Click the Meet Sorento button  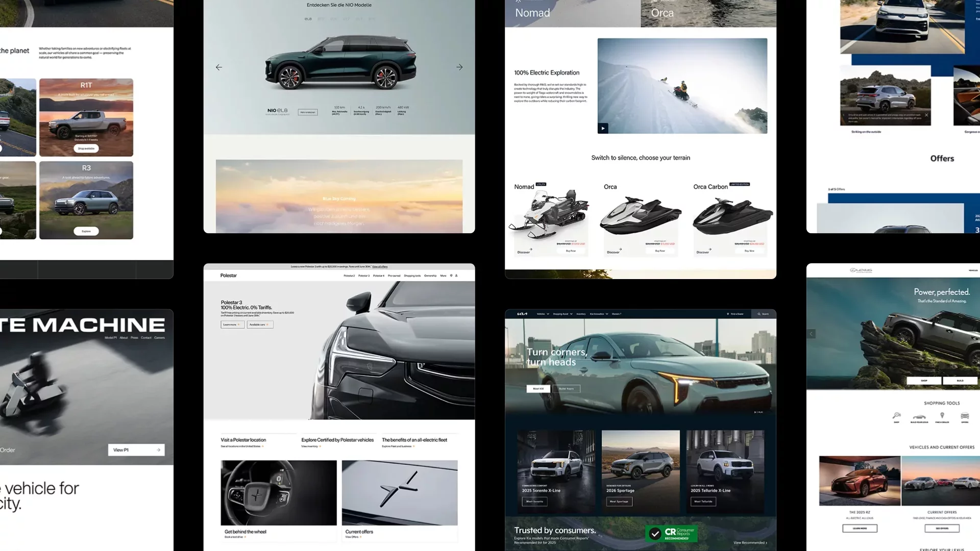pyautogui.click(x=534, y=502)
